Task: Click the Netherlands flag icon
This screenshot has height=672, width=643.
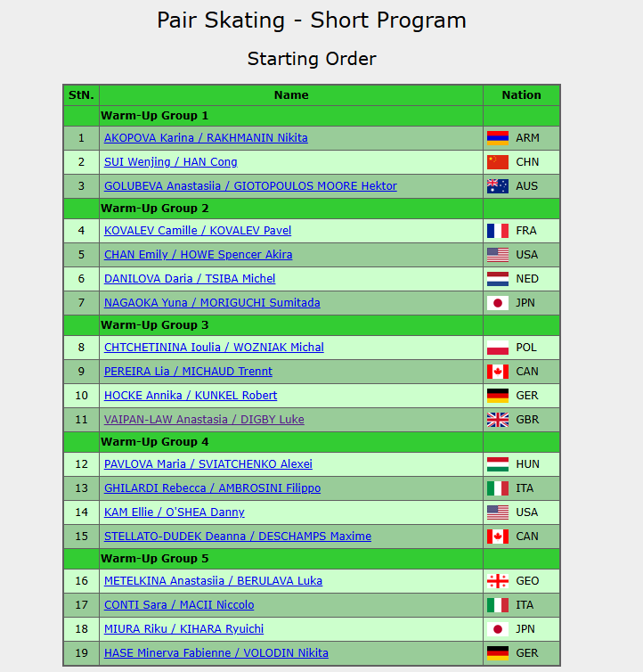Action: (497, 279)
